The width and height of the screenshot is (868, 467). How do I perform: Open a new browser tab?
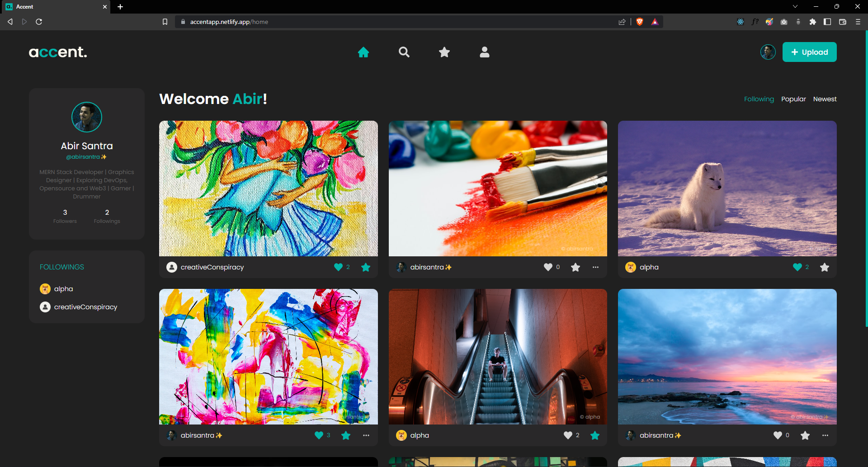tap(120, 7)
